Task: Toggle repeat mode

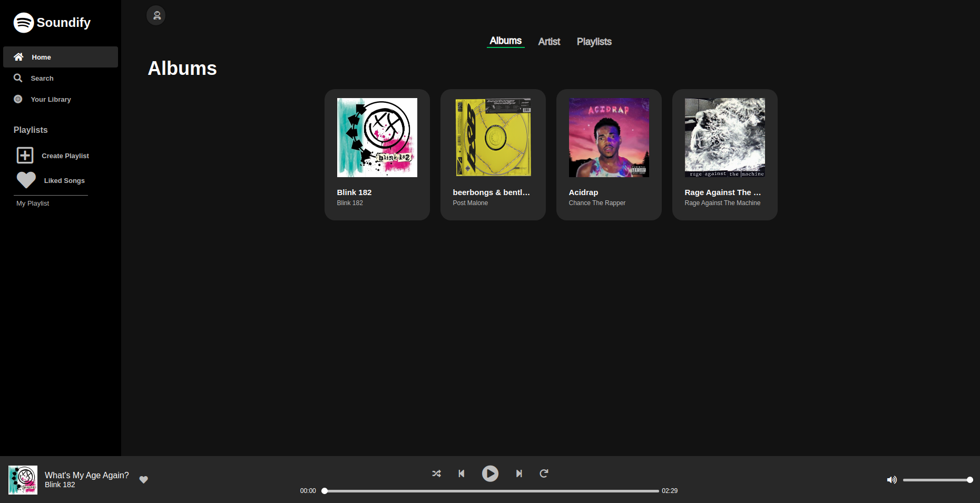Action: coord(544,473)
